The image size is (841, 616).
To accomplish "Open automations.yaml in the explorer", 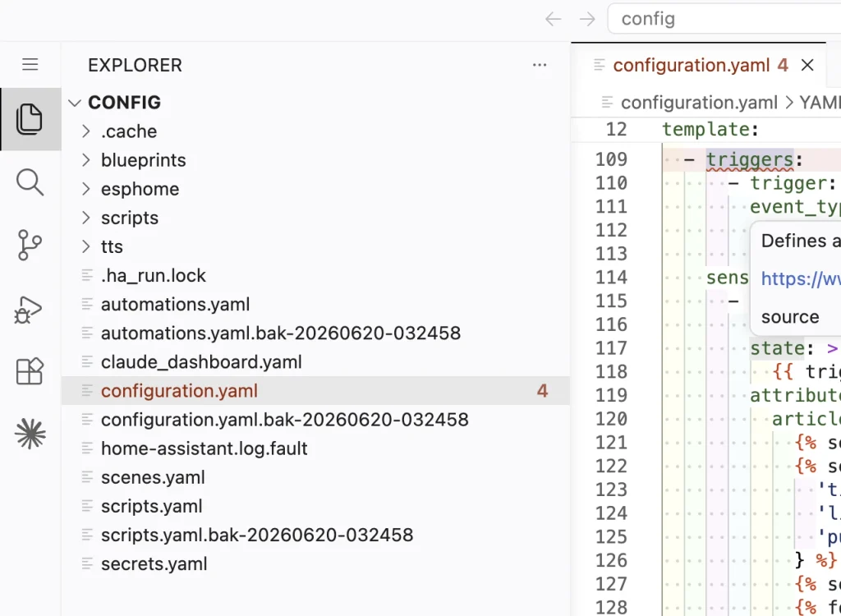I will (x=315, y=304).
